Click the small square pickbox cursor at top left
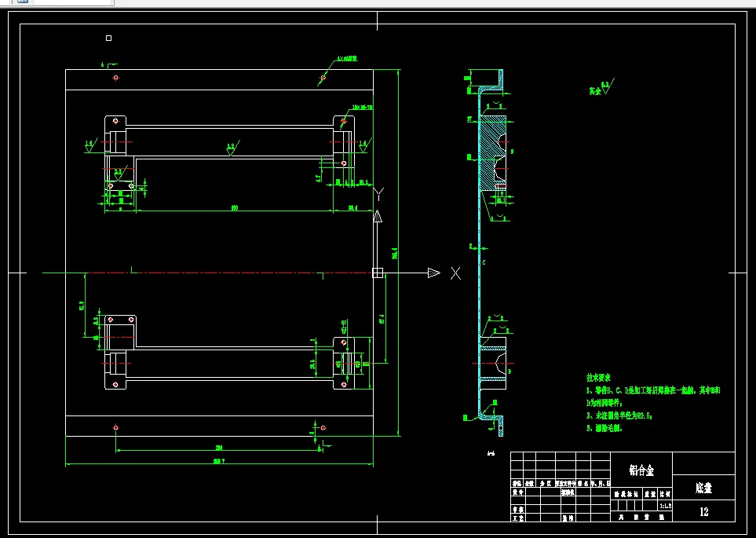This screenshot has width=756, height=538. tap(108, 38)
